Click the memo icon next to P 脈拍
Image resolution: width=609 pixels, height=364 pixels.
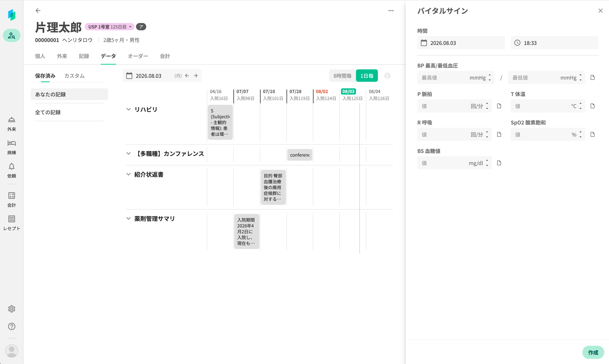click(499, 106)
